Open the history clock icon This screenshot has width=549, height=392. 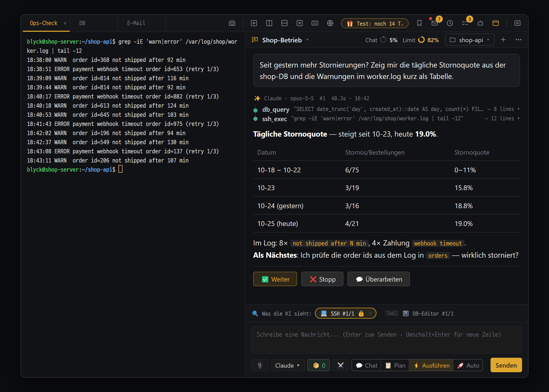click(450, 23)
